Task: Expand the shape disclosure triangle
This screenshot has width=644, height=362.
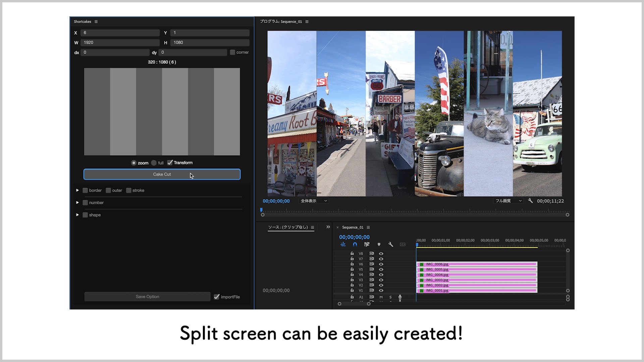Action: point(77,215)
